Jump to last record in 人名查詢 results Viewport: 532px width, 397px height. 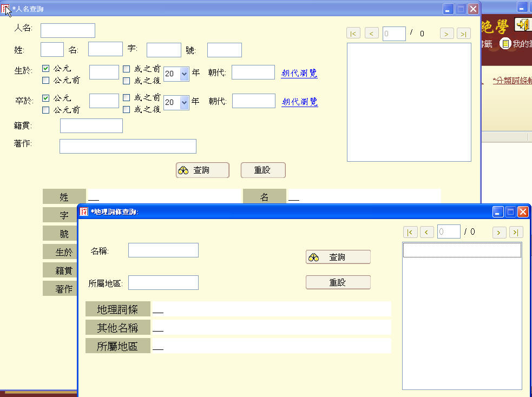(x=464, y=34)
